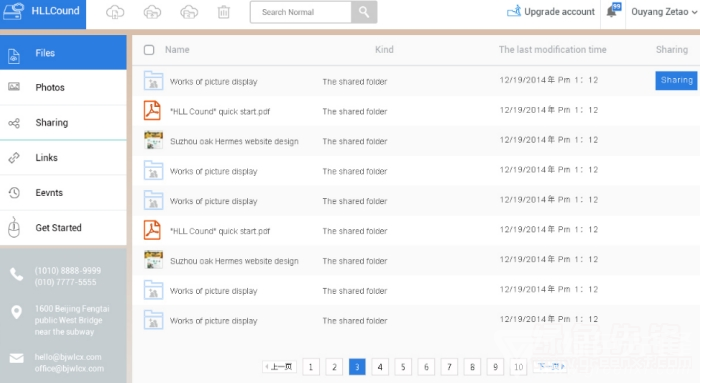Open notifications via the bell icon
Screen dimensions: 701x383
[613, 10]
